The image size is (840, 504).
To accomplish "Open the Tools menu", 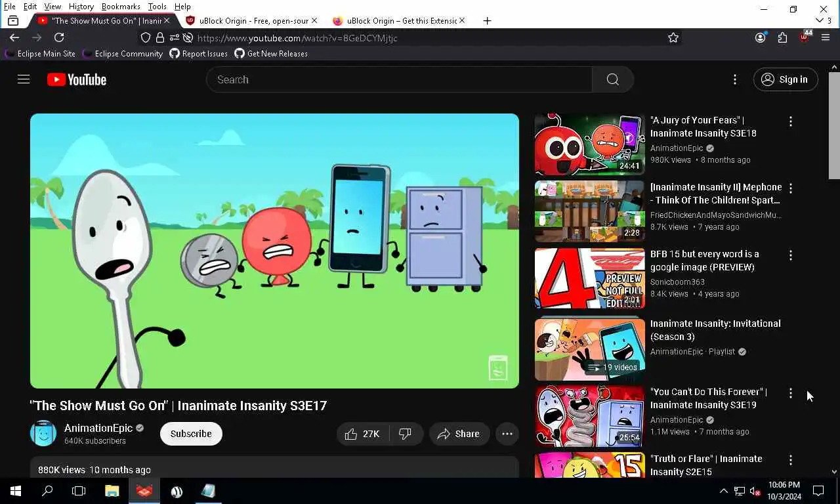I will (x=157, y=7).
